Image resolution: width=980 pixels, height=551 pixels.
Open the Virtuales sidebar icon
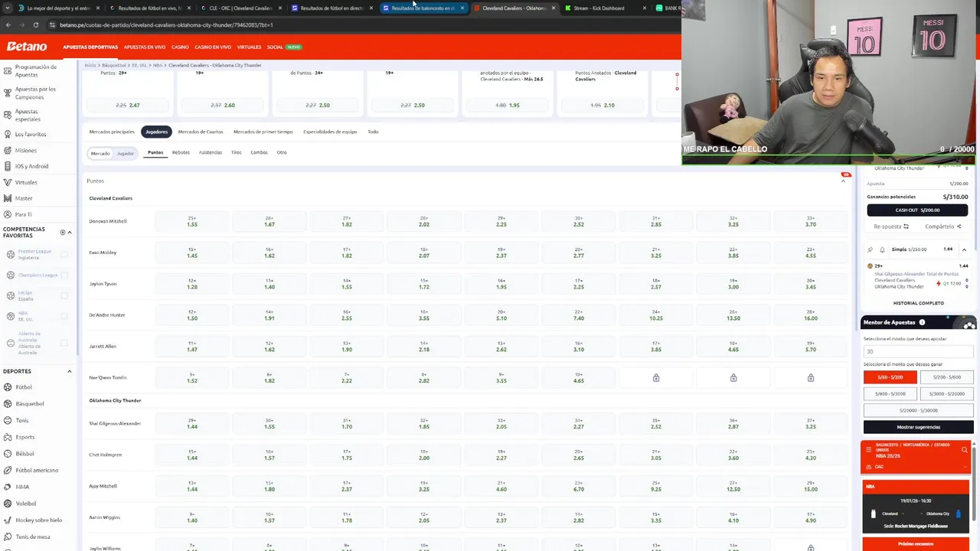(7, 182)
